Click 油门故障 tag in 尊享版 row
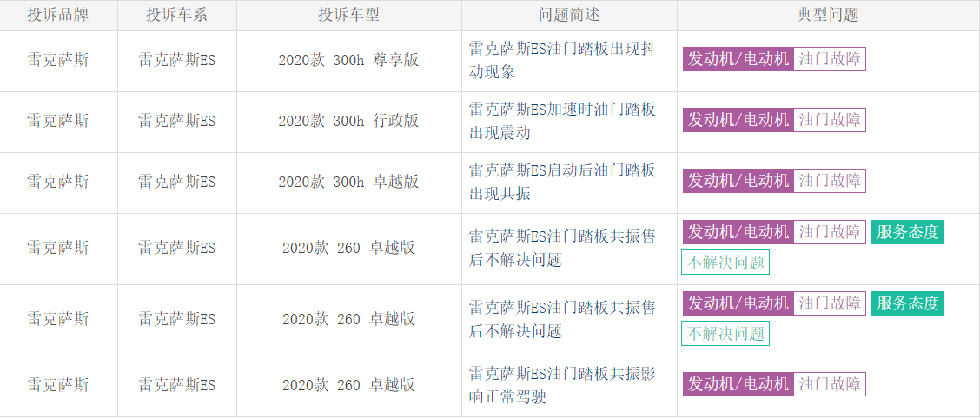Image resolution: width=980 pixels, height=419 pixels. 830,59
